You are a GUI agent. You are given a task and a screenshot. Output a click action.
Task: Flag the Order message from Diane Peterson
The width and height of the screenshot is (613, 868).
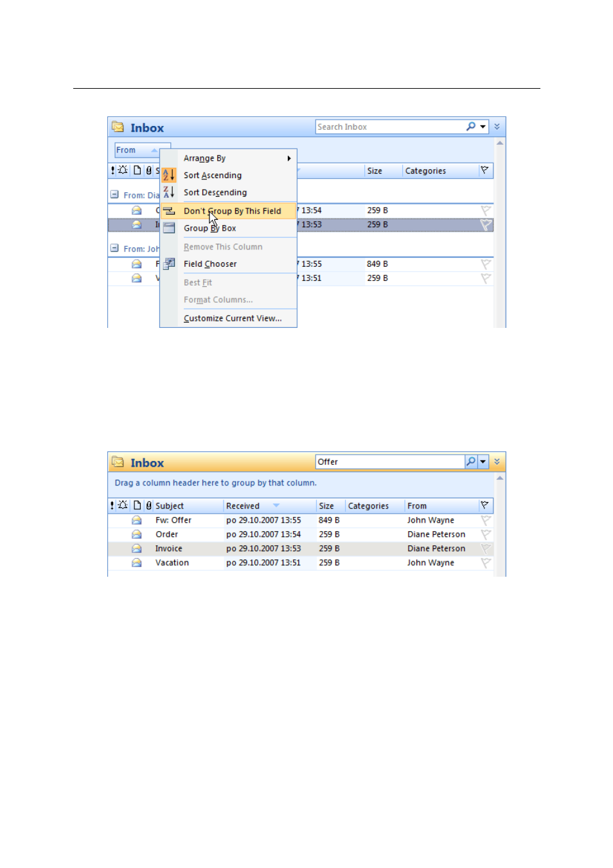tap(486, 534)
